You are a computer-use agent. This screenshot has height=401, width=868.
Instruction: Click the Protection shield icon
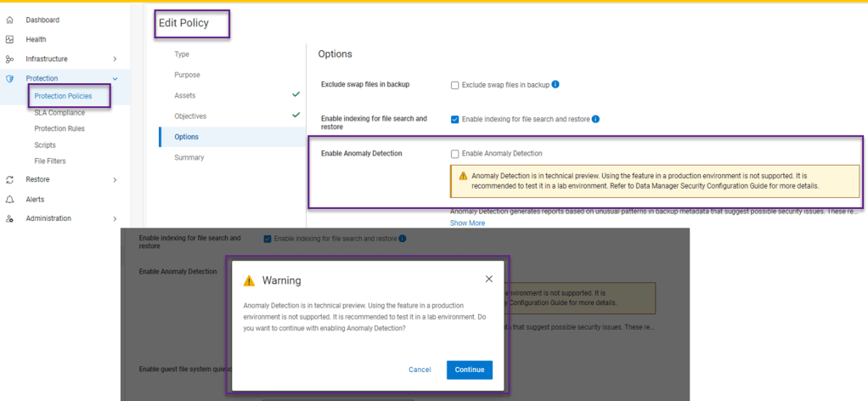point(9,78)
